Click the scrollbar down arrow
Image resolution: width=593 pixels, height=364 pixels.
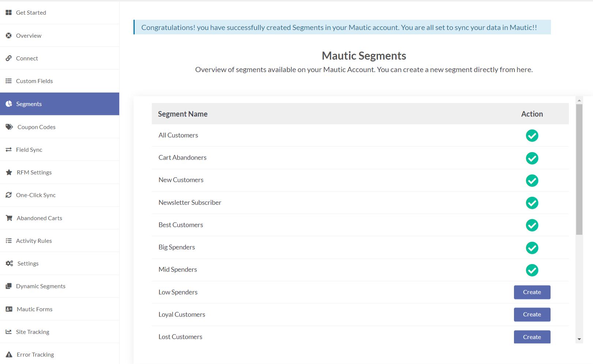point(579,339)
